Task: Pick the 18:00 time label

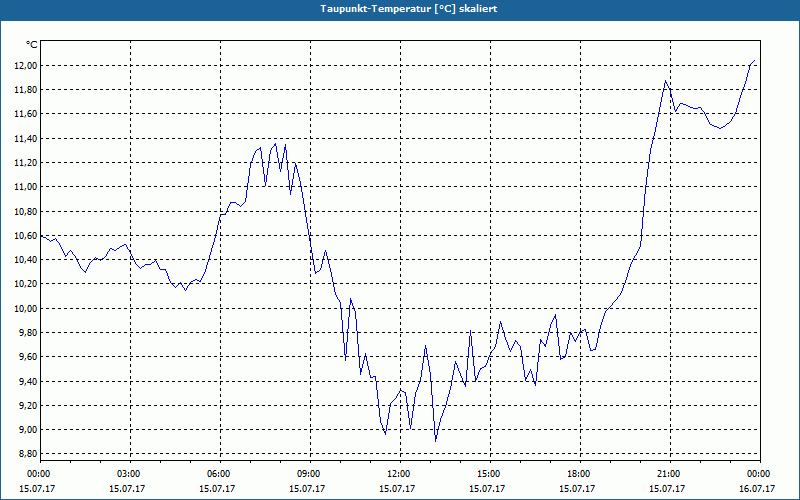Action: click(x=581, y=474)
